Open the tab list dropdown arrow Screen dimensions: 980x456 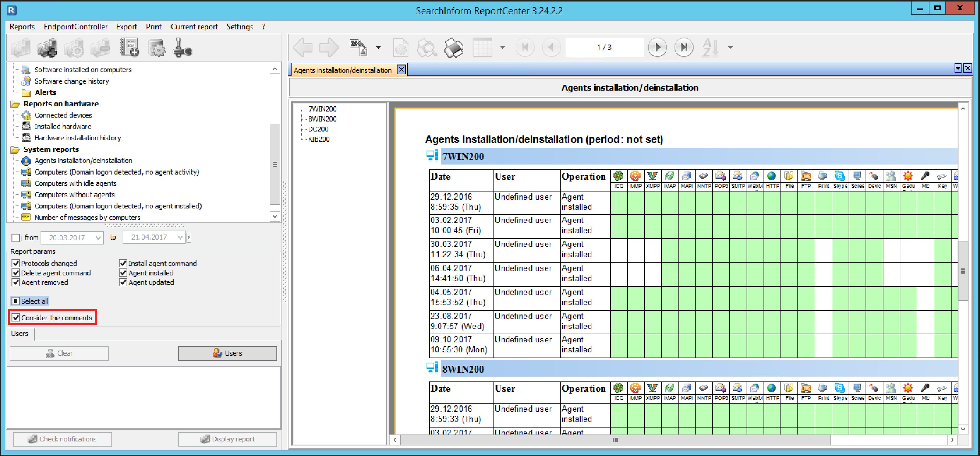tap(958, 68)
